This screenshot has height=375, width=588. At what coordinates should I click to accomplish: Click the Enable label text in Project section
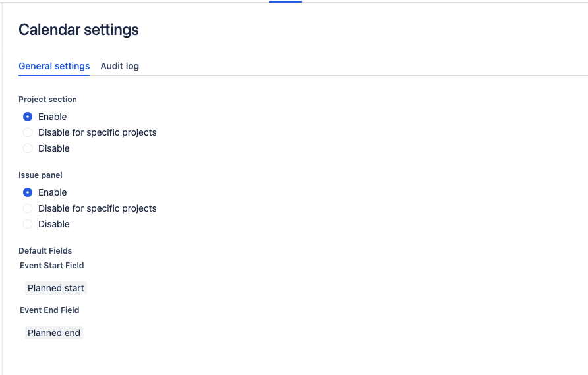tap(53, 117)
